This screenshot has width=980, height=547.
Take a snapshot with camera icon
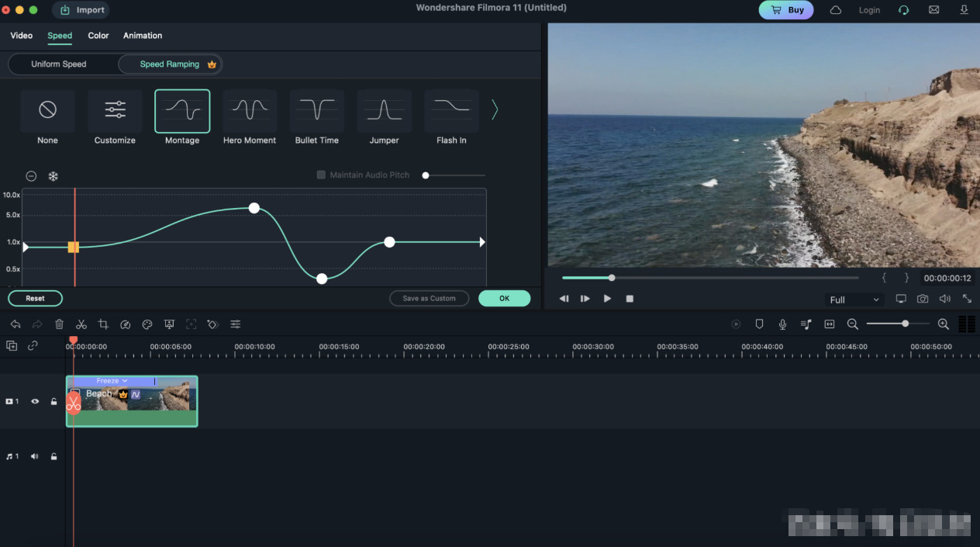point(923,299)
